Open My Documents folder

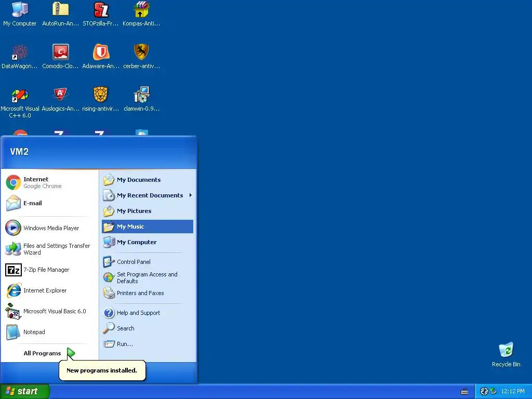(x=147, y=180)
